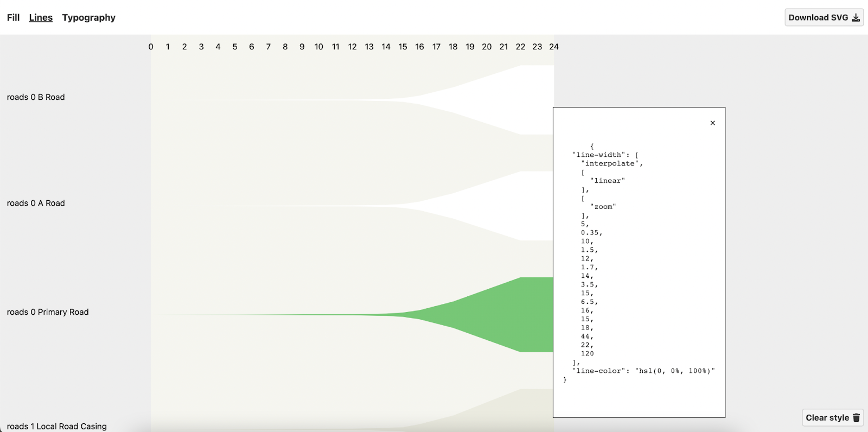Switch to the Fill tab
The width and height of the screenshot is (868, 432).
tap(13, 17)
